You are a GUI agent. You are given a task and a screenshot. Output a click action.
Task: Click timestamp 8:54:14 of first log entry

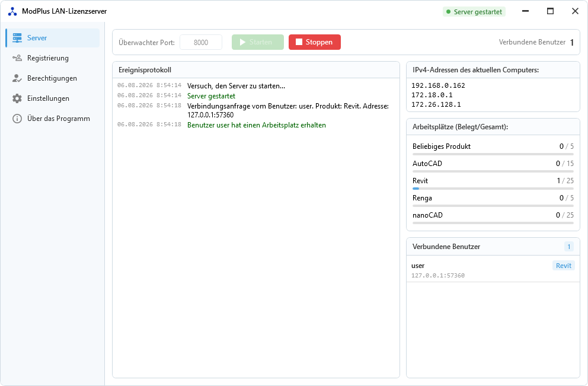pos(169,85)
